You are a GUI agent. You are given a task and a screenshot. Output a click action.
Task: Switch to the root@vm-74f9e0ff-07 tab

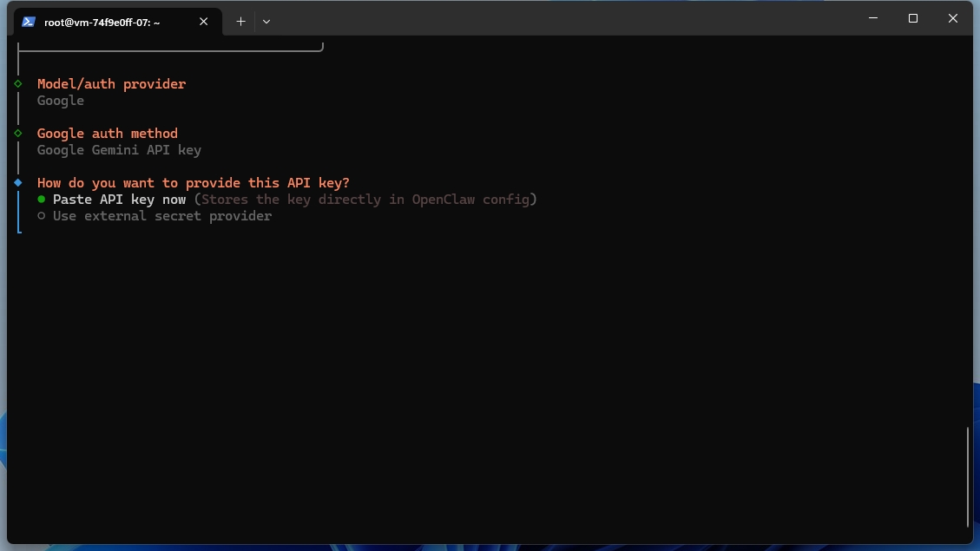point(104,21)
